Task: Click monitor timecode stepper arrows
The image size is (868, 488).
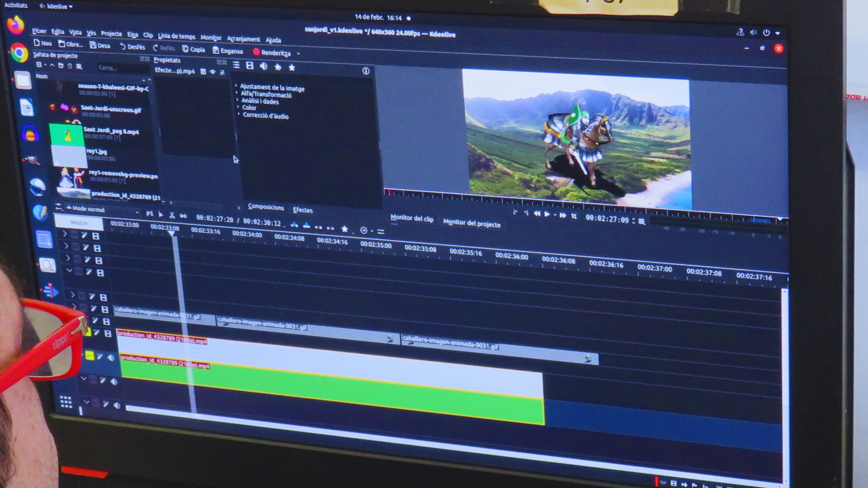Action: [633, 221]
